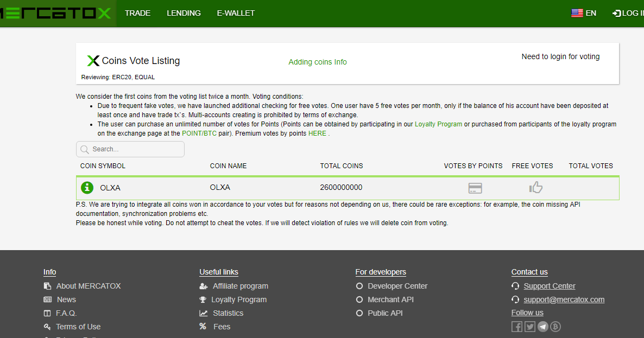Click the News newspaper icon

click(x=48, y=300)
